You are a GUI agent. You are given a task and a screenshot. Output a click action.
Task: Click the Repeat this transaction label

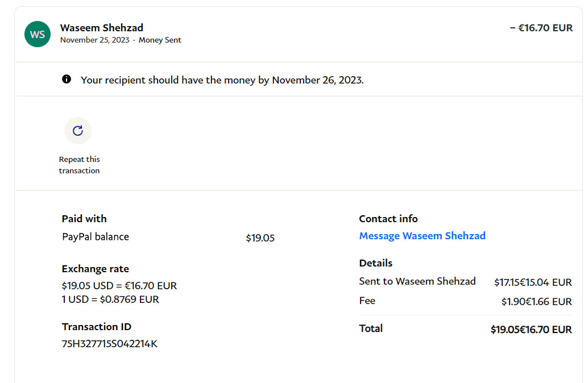pos(79,165)
